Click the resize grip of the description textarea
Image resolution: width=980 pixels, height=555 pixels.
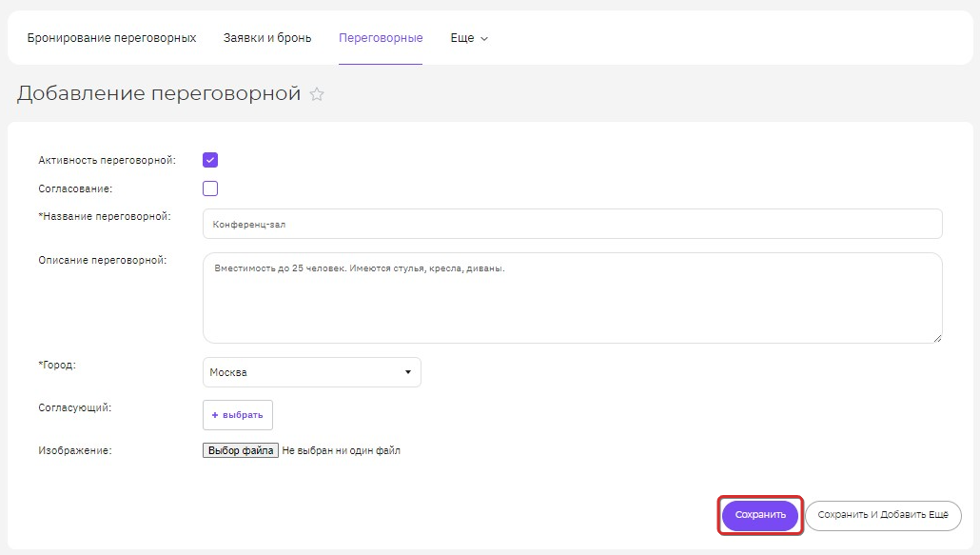click(x=937, y=338)
